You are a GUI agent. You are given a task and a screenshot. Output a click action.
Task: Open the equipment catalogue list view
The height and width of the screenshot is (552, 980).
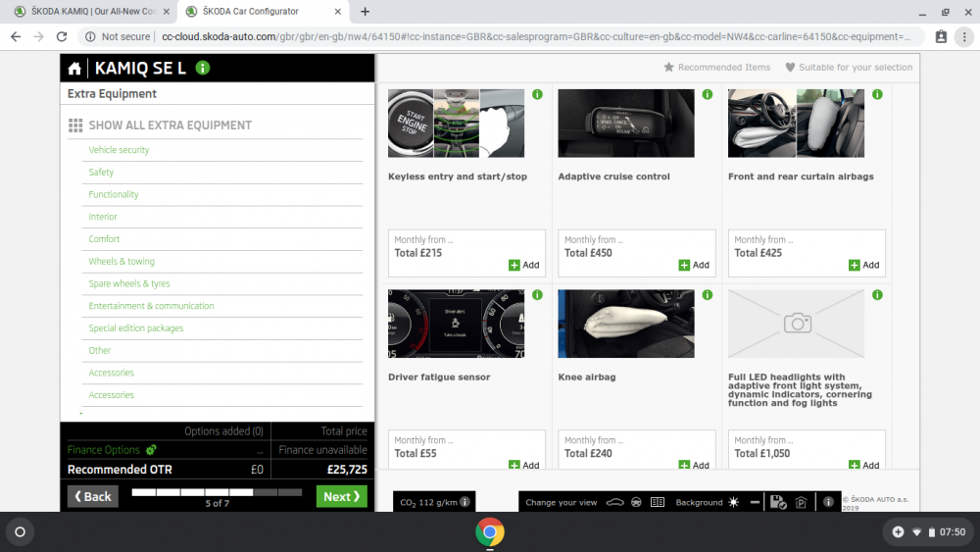coord(658,502)
